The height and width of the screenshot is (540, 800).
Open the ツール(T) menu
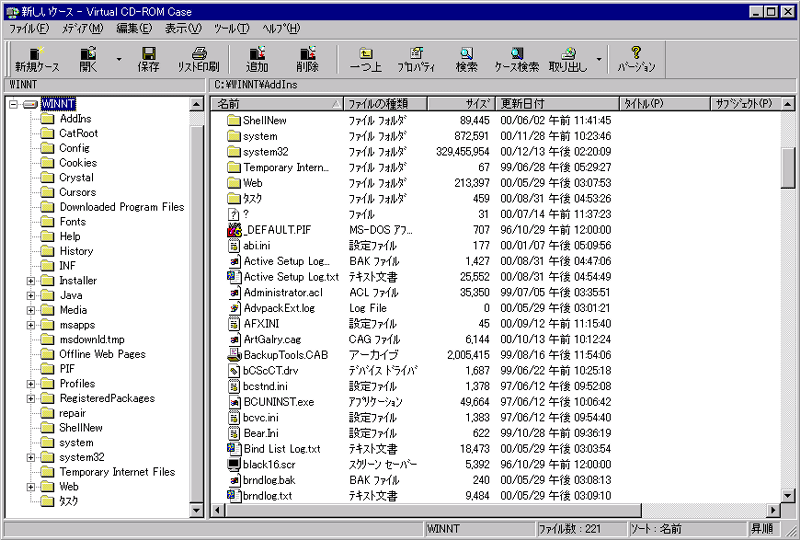pos(231,29)
